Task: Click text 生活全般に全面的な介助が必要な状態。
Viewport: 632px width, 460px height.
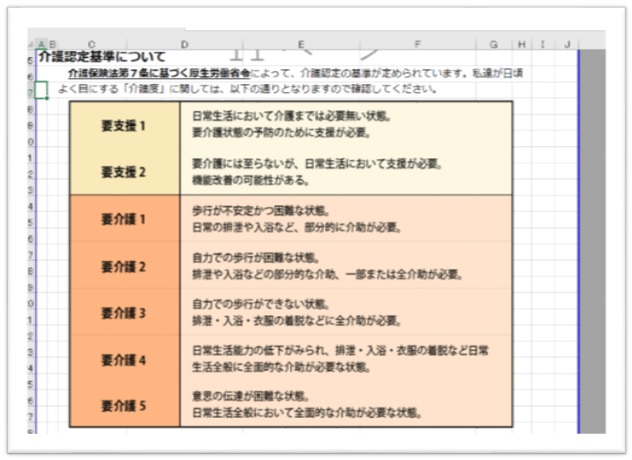Action: click(x=281, y=367)
